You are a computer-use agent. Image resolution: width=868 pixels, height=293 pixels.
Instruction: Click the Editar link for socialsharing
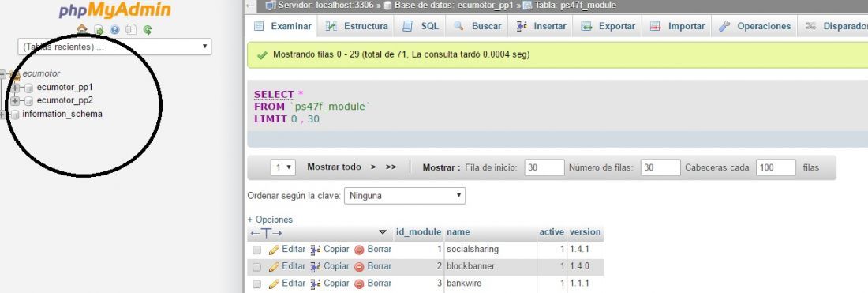(x=294, y=250)
